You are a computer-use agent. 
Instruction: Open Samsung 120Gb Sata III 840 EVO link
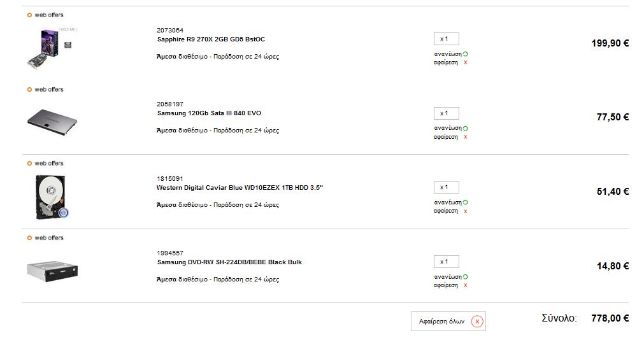coord(209,113)
